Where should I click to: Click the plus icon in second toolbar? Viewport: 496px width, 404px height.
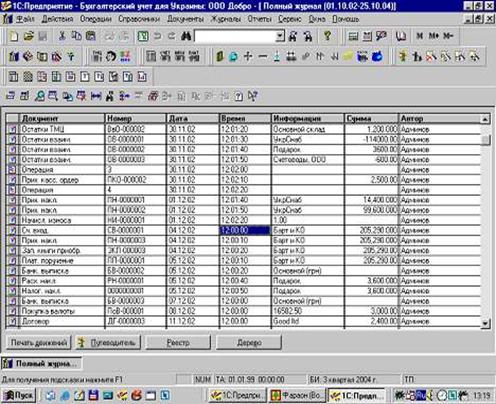(248, 56)
